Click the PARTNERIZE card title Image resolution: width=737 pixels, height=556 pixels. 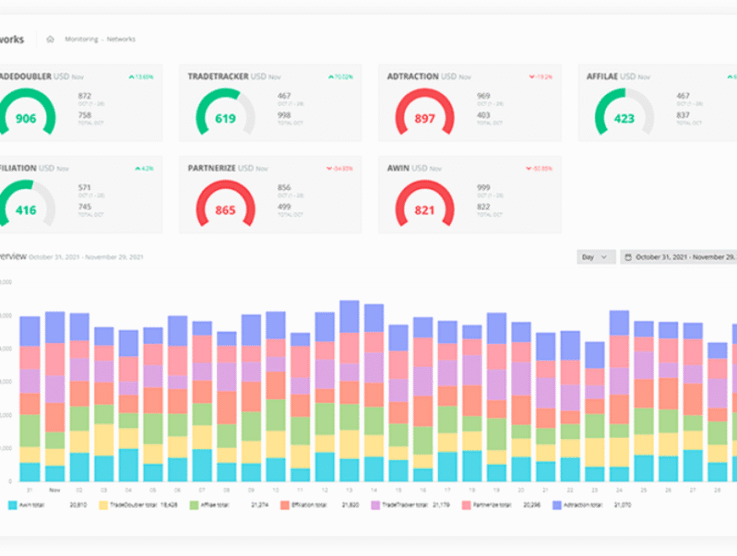212,168
